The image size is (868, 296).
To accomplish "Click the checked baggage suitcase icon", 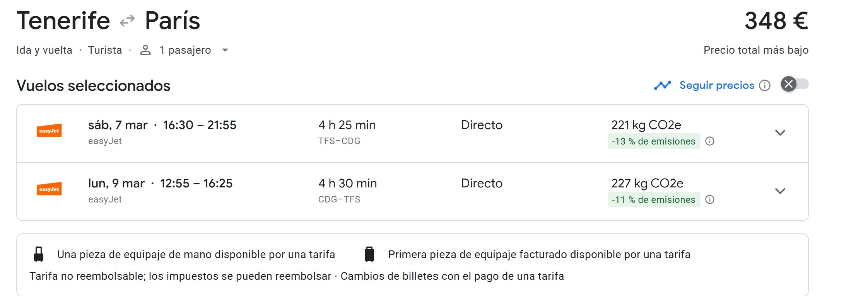I will tap(369, 254).
